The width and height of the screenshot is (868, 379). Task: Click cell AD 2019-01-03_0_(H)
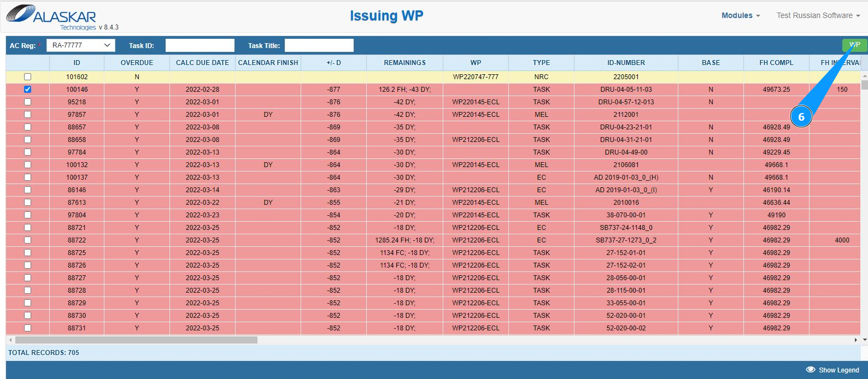[626, 177]
